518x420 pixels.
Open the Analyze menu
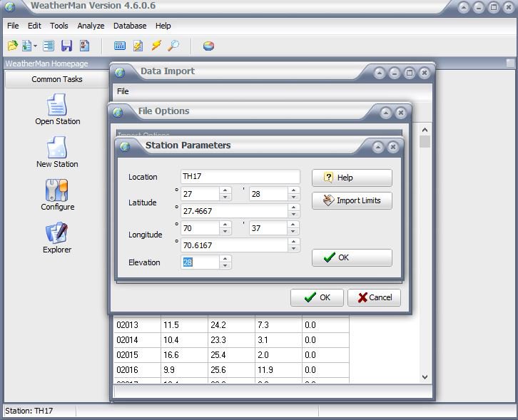coord(91,26)
